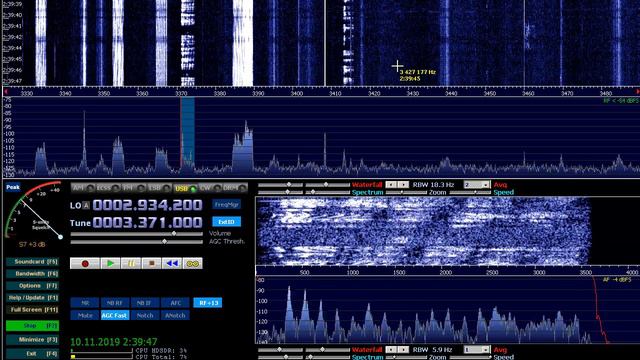Click the LO frequency display 0002.934.200
Image resolution: width=640 pixels, height=360 pixels.
pos(147,205)
